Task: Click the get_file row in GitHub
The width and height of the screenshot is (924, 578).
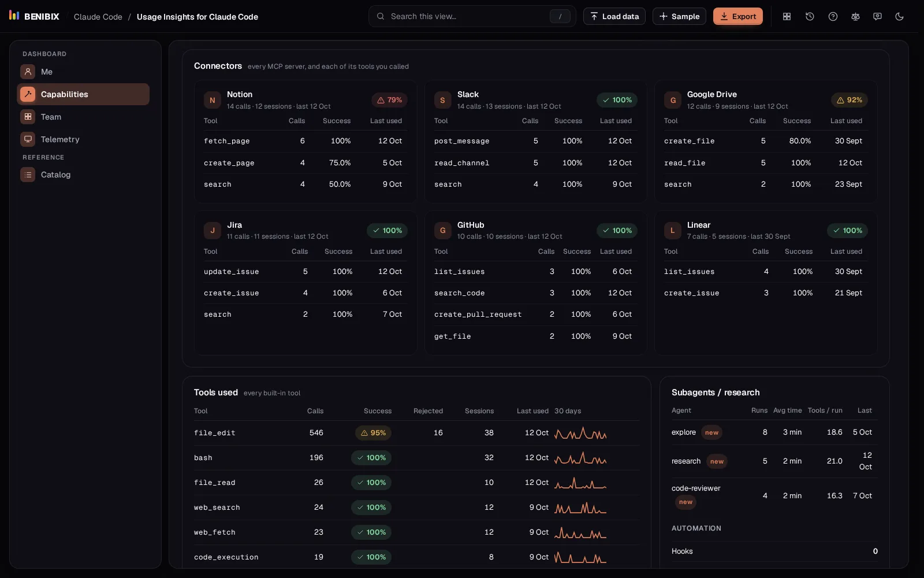Action: [x=535, y=336]
